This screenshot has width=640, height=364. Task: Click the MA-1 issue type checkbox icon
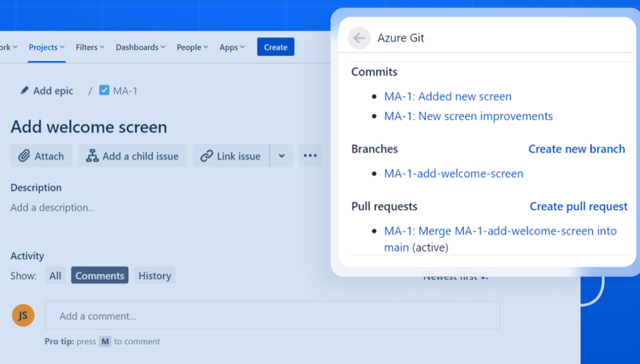pyautogui.click(x=104, y=90)
